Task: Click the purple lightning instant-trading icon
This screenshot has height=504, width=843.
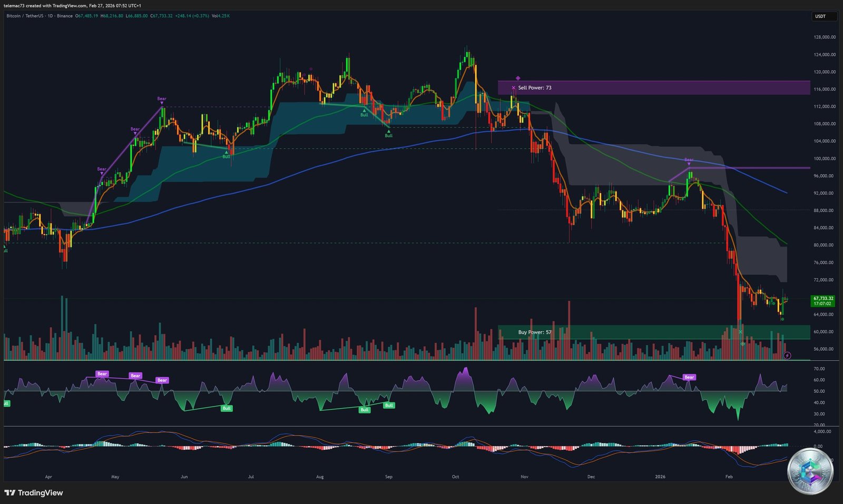Action: 787,355
